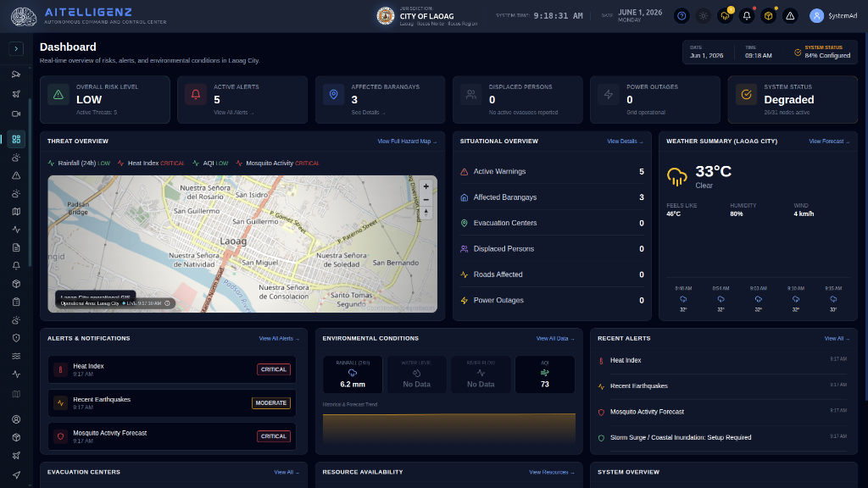Open the CCTV surveillance camera sidebar icon
The width and height of the screenshot is (868, 488).
16,75
